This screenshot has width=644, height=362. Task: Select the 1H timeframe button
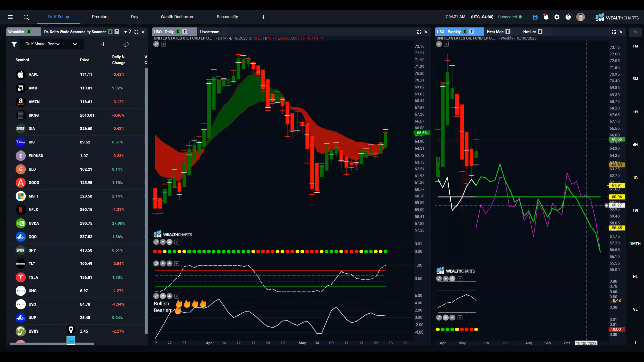(635, 112)
